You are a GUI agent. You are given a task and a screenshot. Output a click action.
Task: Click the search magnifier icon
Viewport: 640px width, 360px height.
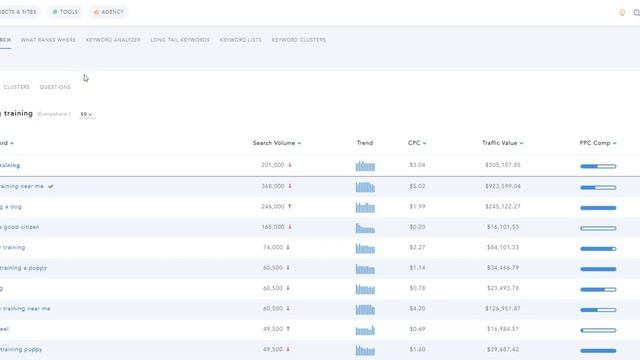[x=636, y=13]
